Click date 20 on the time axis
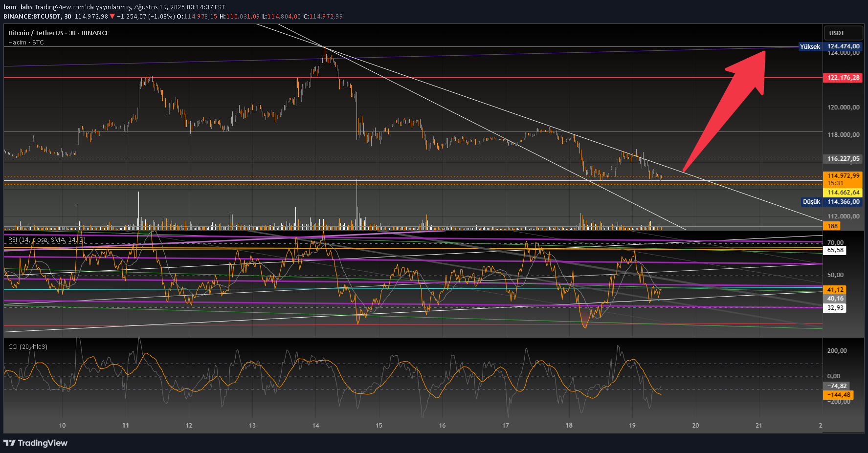The width and height of the screenshot is (868, 453). pos(695,426)
